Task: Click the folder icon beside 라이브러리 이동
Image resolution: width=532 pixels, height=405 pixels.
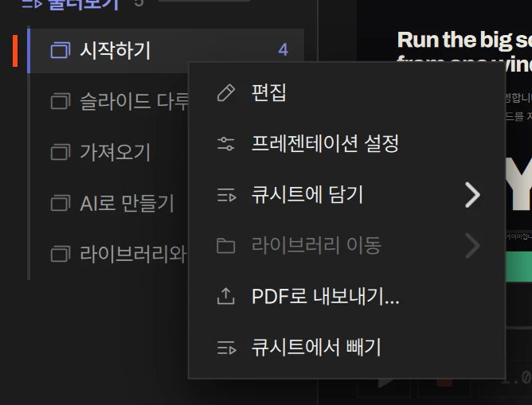Action: 226,246
